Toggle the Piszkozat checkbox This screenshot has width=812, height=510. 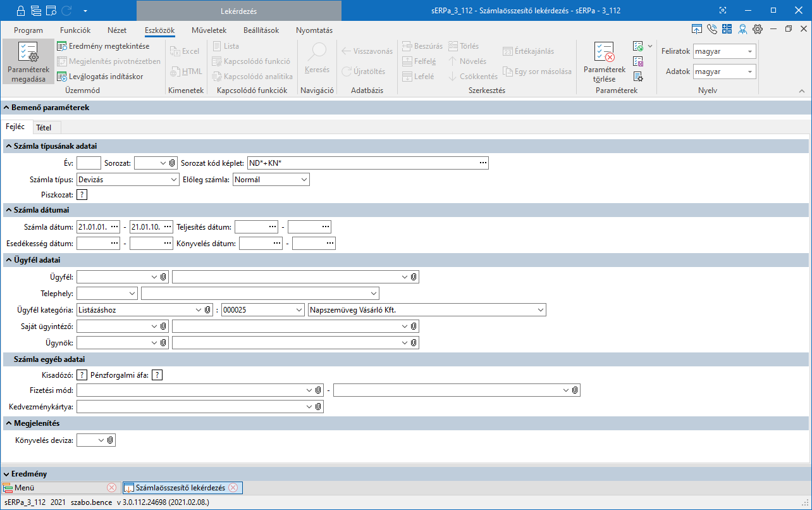click(82, 195)
